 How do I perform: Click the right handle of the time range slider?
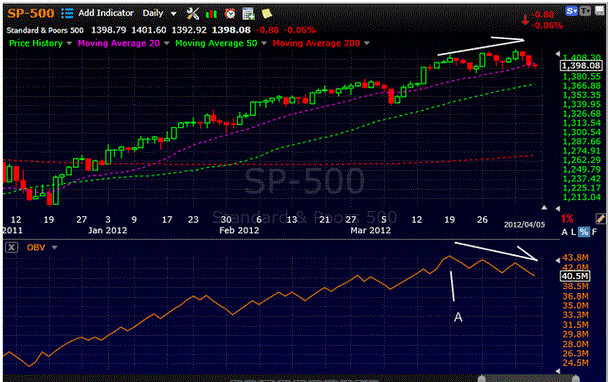(x=576, y=378)
